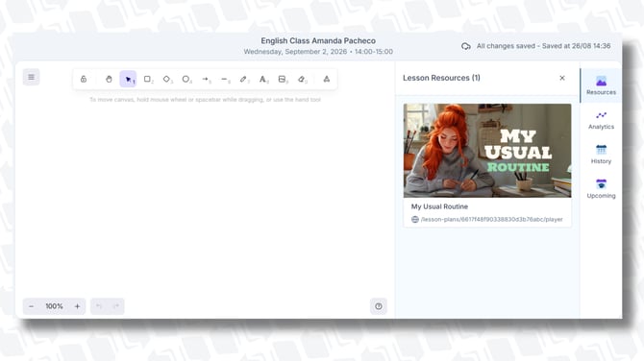Click the Undo arrow button
This screenshot has width=644, height=361.
pyautogui.click(x=99, y=306)
